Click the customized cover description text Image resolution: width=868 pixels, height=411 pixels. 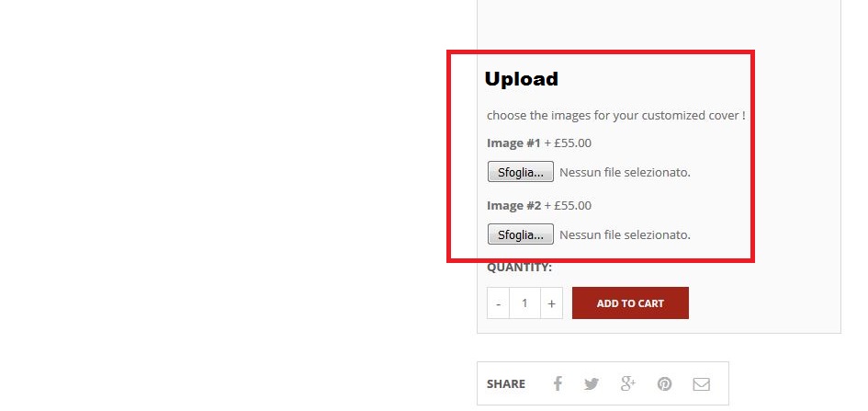pos(616,116)
